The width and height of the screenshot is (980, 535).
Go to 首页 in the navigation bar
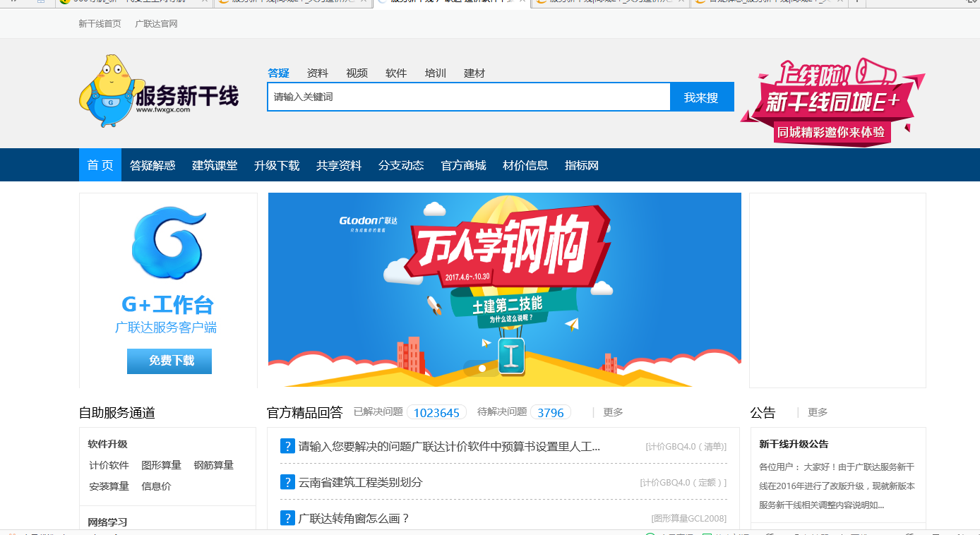pos(100,165)
